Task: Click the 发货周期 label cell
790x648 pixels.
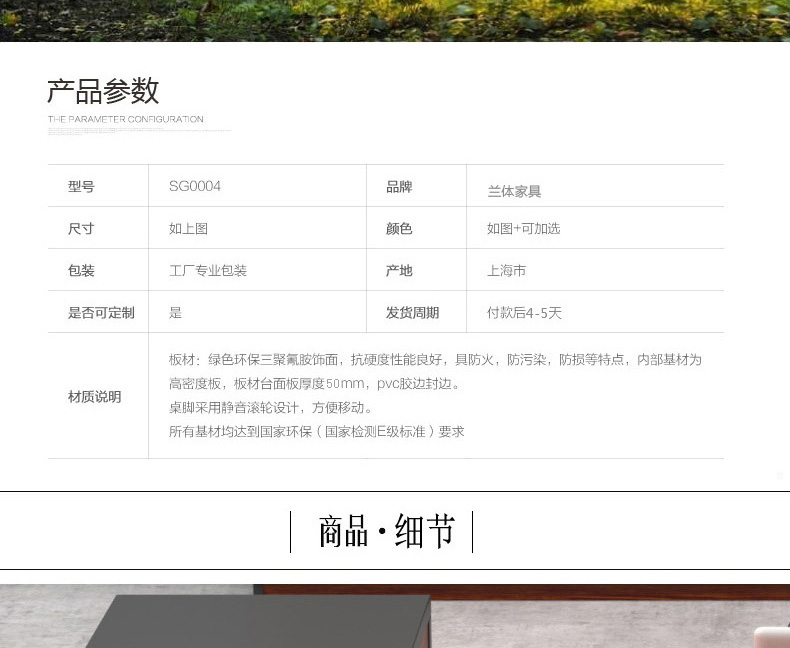Action: (x=412, y=312)
